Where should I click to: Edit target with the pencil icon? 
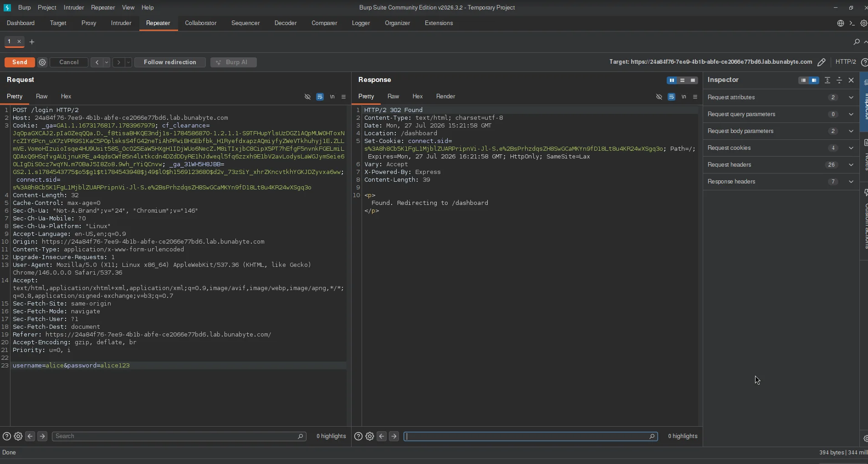click(822, 62)
